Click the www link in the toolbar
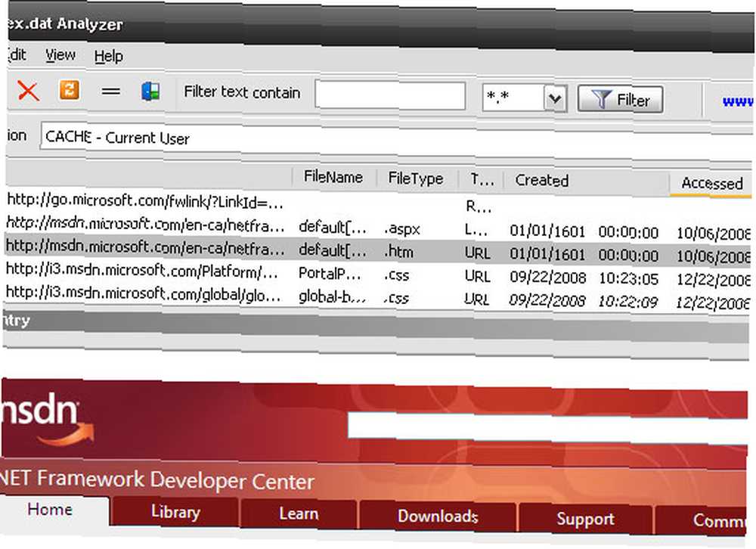Screen dimensions: 756x549 (738, 101)
